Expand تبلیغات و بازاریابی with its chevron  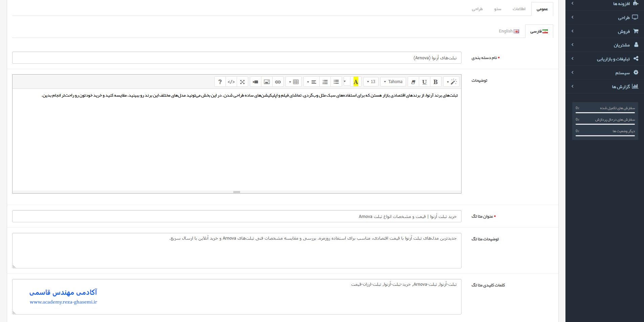click(x=573, y=58)
